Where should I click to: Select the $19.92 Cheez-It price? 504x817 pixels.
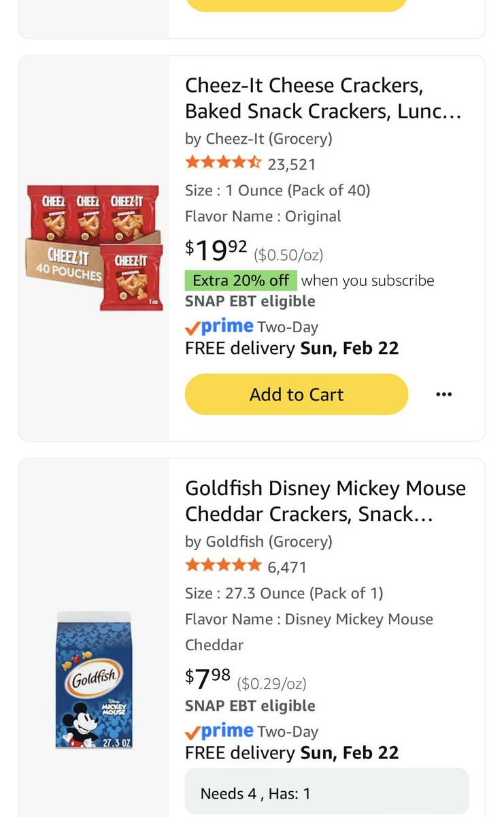216,251
